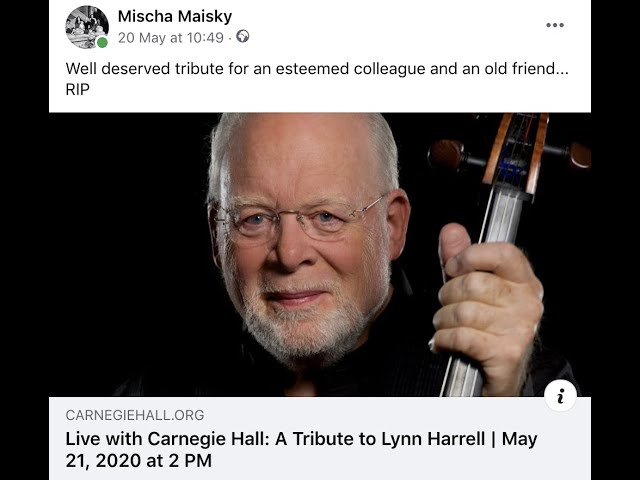Click Mischa Maisky's profile picture
The height and width of the screenshot is (480, 640).
coord(86,26)
